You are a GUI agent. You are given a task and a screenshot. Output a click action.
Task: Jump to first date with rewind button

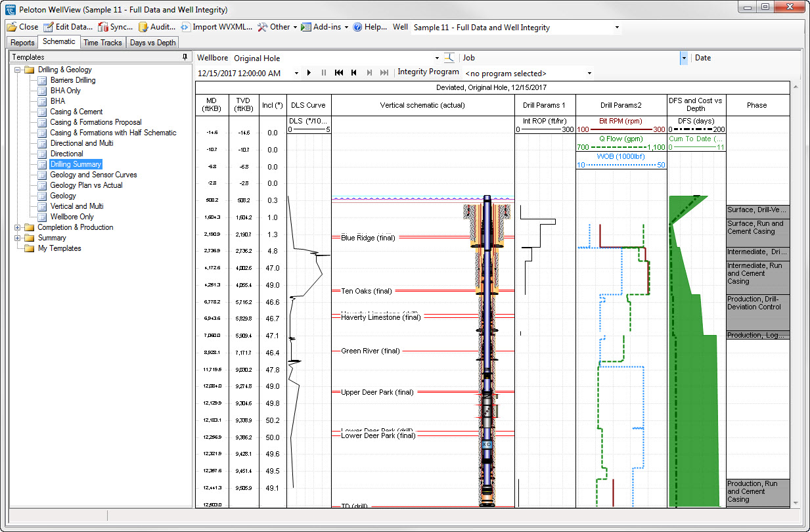click(x=339, y=73)
